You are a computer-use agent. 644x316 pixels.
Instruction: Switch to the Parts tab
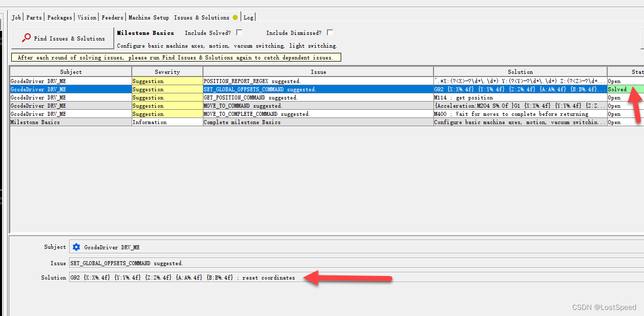tap(33, 17)
